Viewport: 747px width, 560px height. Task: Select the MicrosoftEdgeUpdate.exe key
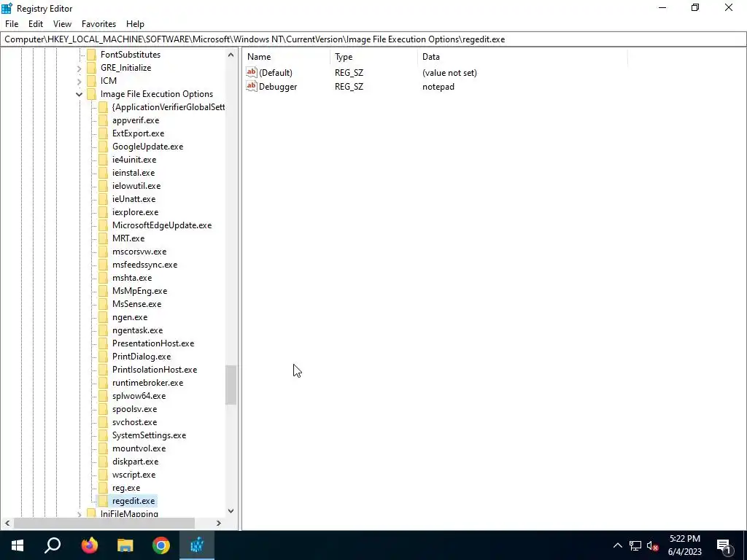(162, 225)
